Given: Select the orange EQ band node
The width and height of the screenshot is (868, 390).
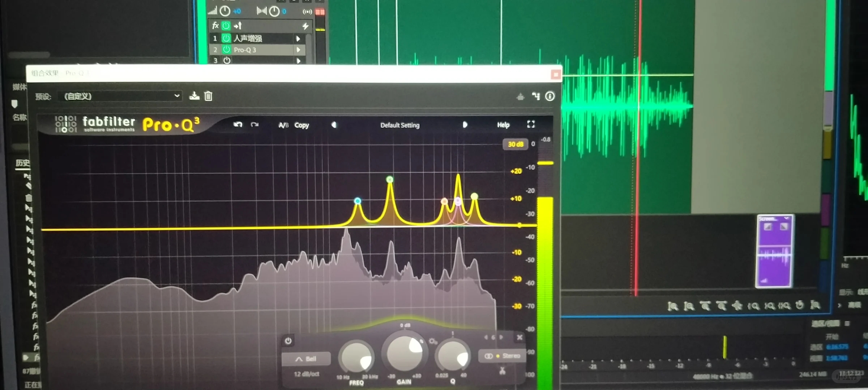Looking at the screenshot, I should [444, 201].
